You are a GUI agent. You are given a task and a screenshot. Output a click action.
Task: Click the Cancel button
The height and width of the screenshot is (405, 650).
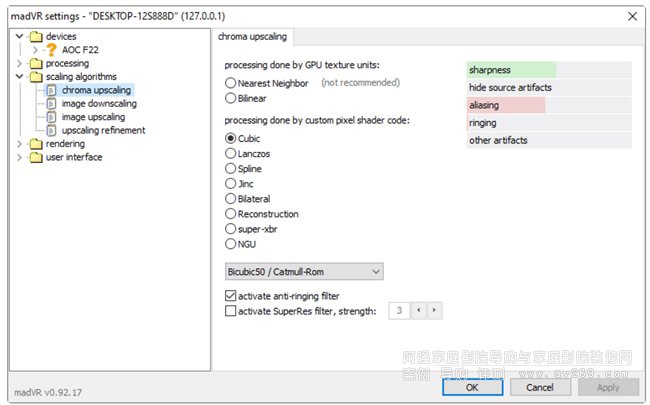pyautogui.click(x=539, y=387)
